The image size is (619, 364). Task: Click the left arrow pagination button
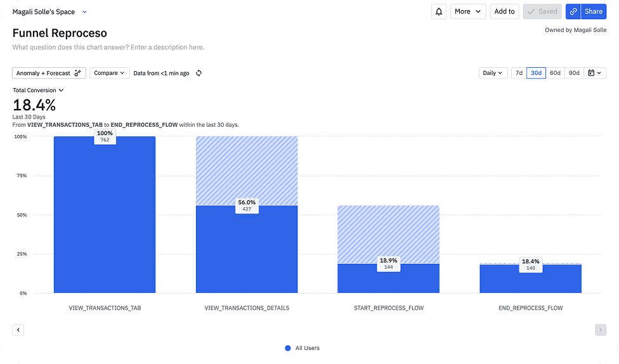pos(18,330)
